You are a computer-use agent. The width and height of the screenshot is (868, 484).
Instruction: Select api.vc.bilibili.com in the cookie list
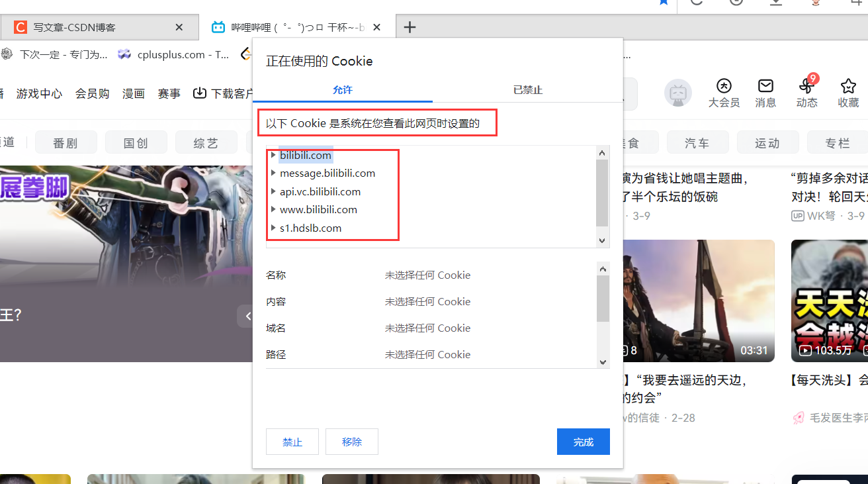point(320,191)
